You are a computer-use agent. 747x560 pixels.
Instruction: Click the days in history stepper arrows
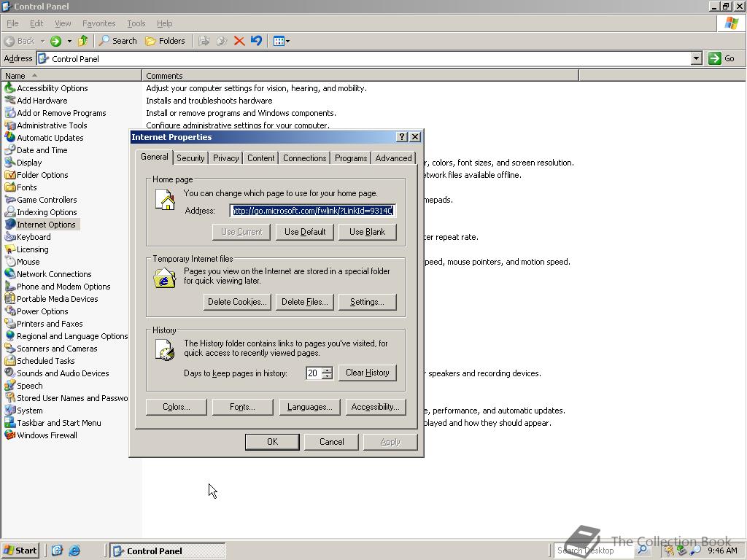click(328, 373)
